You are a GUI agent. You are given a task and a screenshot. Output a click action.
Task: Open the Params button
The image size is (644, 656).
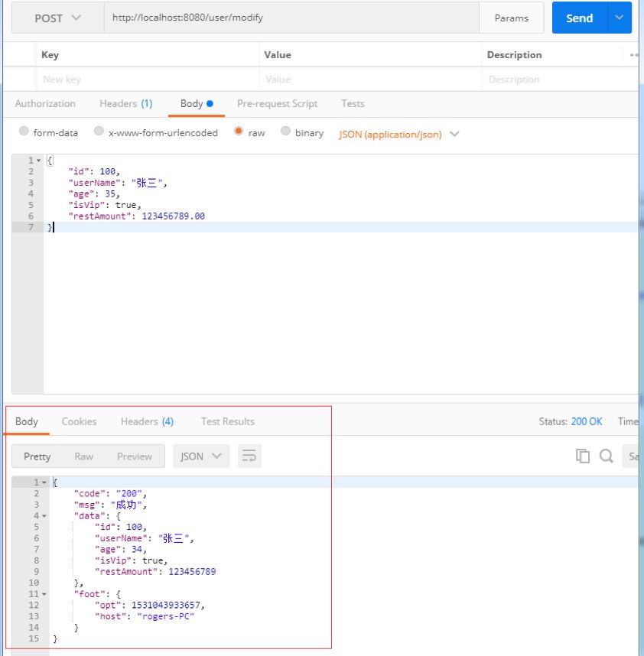point(512,18)
